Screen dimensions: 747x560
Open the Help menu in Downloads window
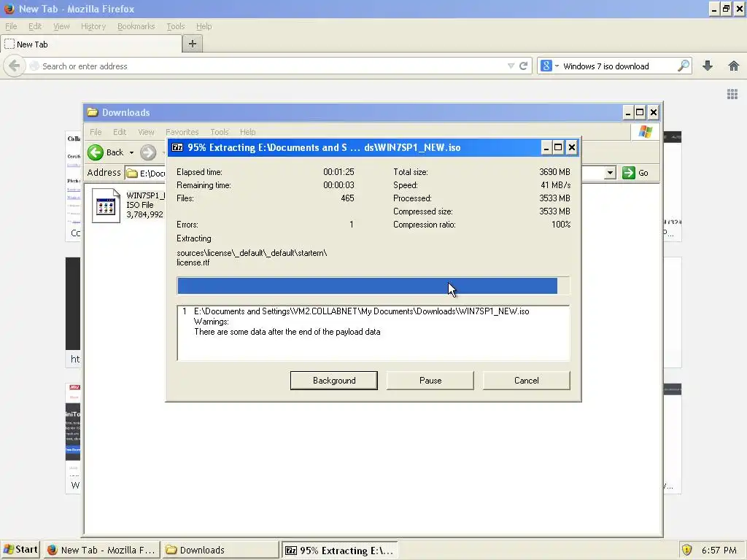pyautogui.click(x=248, y=132)
